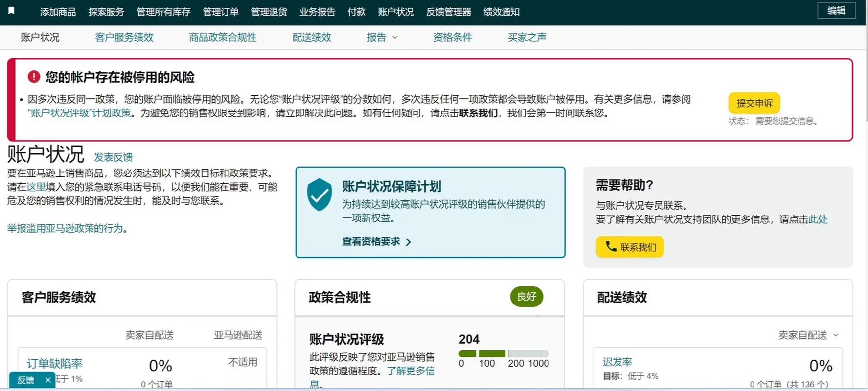Image resolution: width=868 pixels, height=391 pixels.
Task: Click the phone icon on 联系我们 button
Action: (611, 246)
